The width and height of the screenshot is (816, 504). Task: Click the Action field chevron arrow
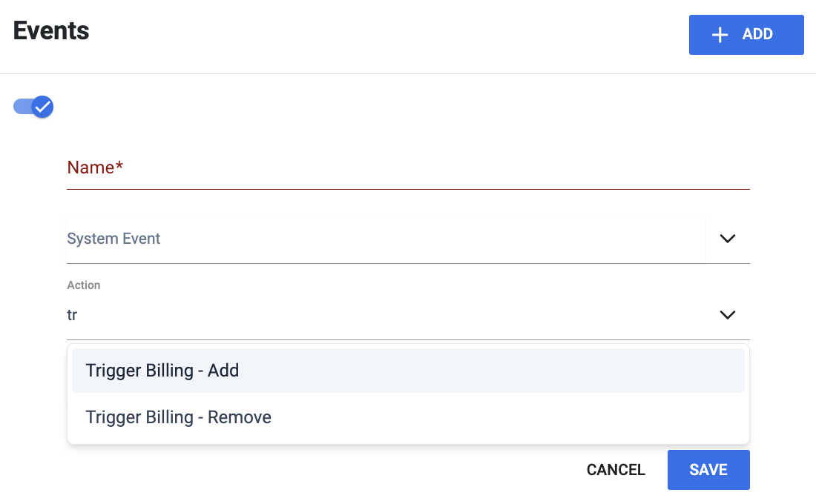pyautogui.click(x=727, y=315)
